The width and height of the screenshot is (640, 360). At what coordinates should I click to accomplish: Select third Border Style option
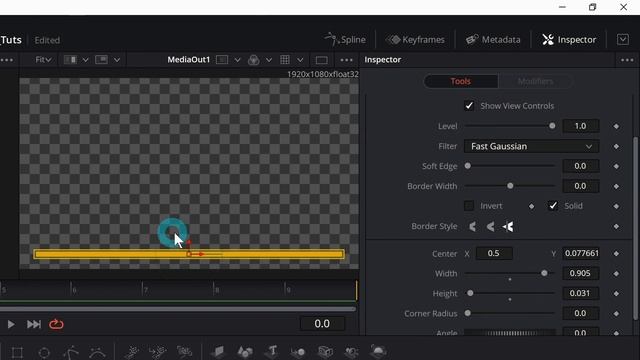[x=508, y=227]
